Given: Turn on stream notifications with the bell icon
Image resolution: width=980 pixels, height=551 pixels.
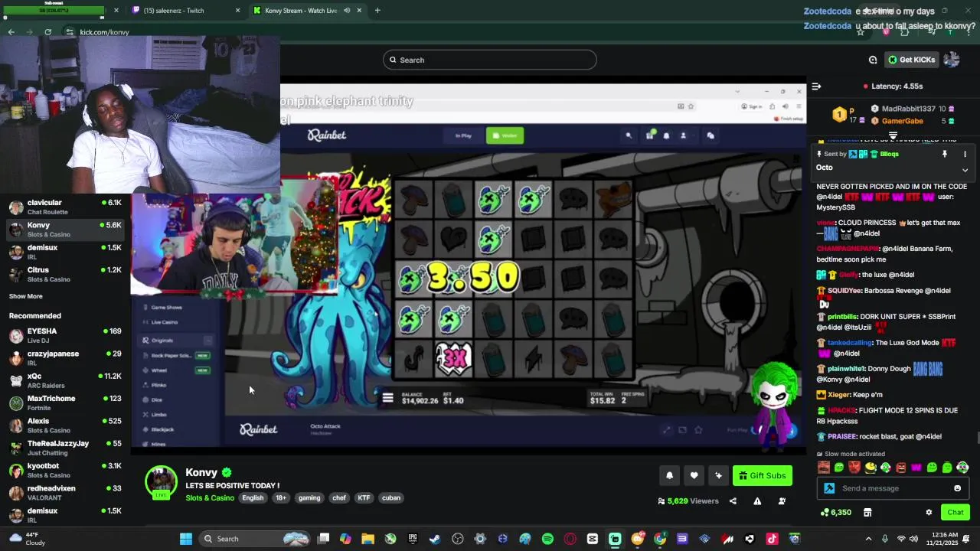Looking at the screenshot, I should pyautogui.click(x=669, y=475).
